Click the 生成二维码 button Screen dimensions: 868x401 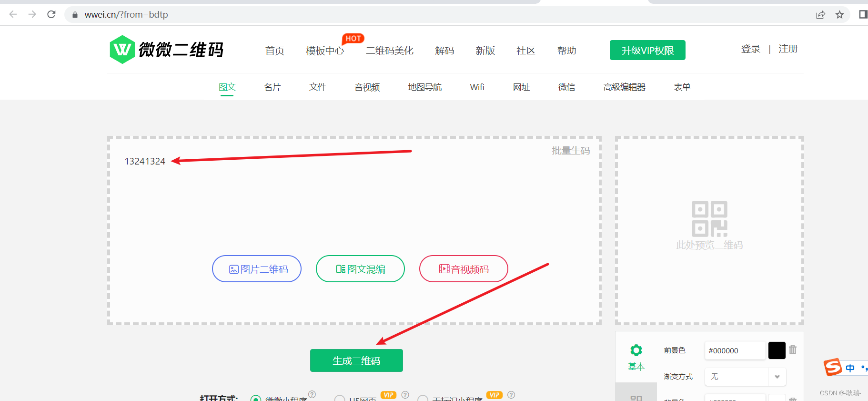point(356,360)
